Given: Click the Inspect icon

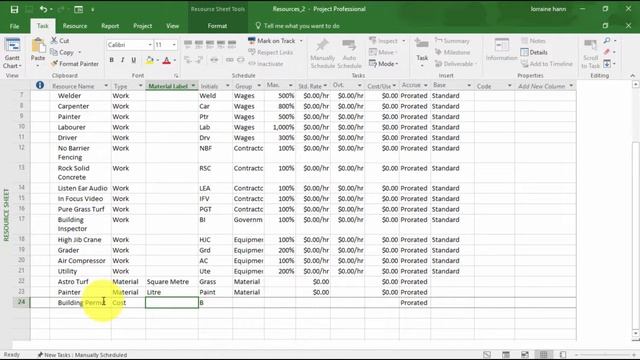Looking at the screenshot, I should click(x=373, y=40).
